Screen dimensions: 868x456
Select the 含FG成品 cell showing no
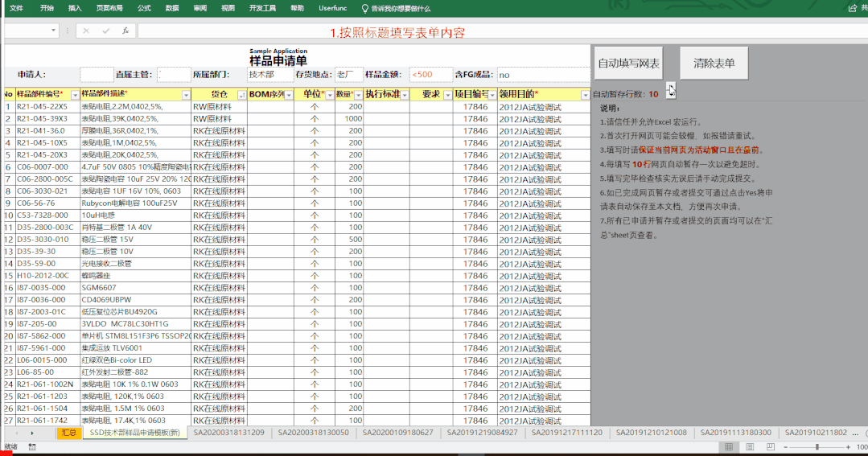(x=544, y=74)
